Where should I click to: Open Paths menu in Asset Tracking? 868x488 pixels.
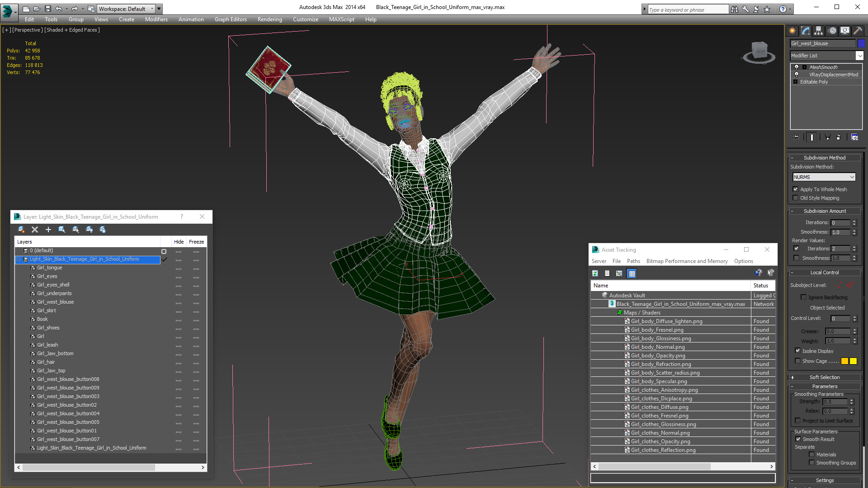coord(633,261)
